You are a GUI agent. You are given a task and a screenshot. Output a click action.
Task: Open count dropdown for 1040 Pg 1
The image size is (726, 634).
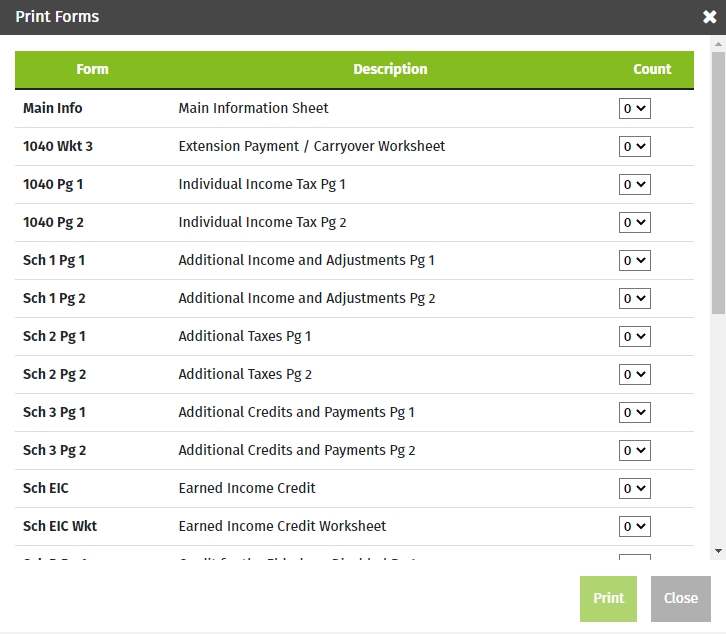(634, 184)
